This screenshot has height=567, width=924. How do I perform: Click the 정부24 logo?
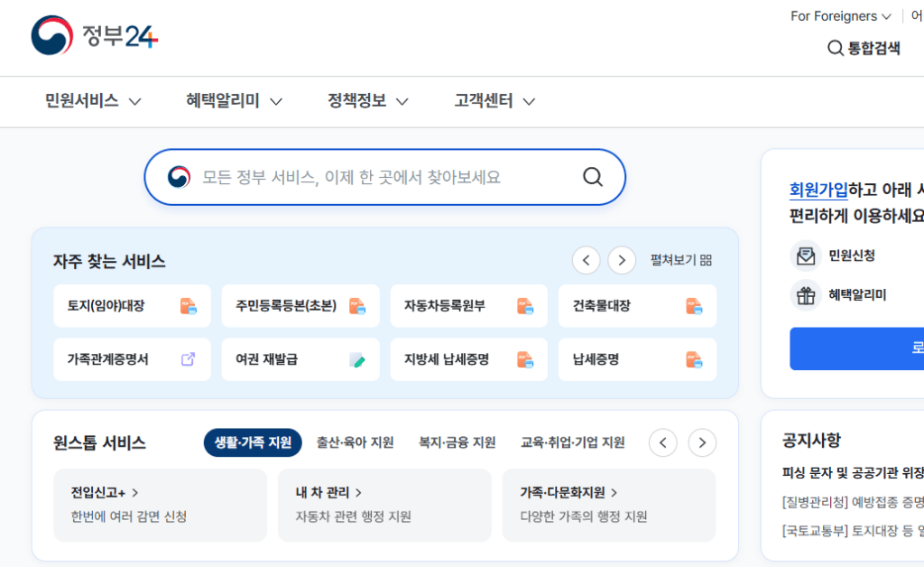(x=94, y=35)
